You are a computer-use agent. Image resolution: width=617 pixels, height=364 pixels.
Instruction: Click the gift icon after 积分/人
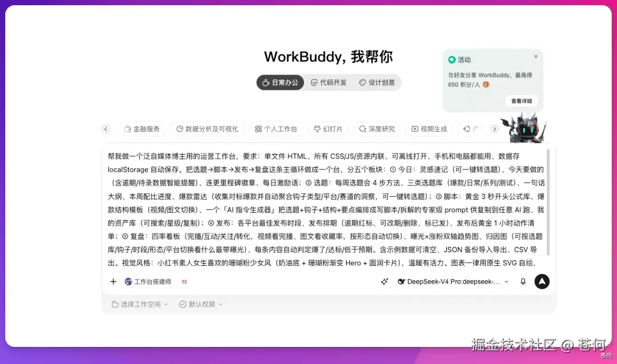click(486, 84)
